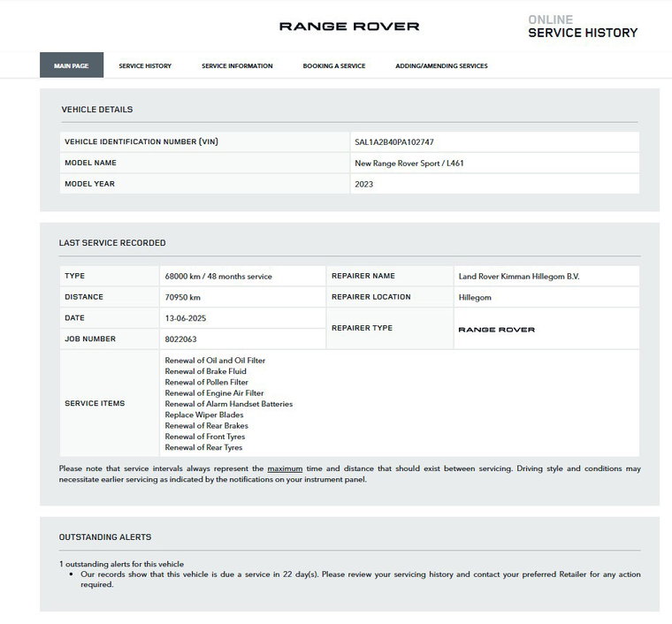Viewport: 672px width, 624px height.
Task: Click the repairer location Hillegom
Action: pos(475,297)
